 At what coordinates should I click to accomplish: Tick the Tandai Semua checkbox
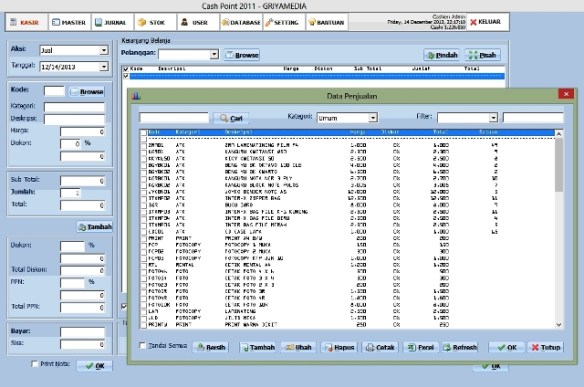pos(142,346)
